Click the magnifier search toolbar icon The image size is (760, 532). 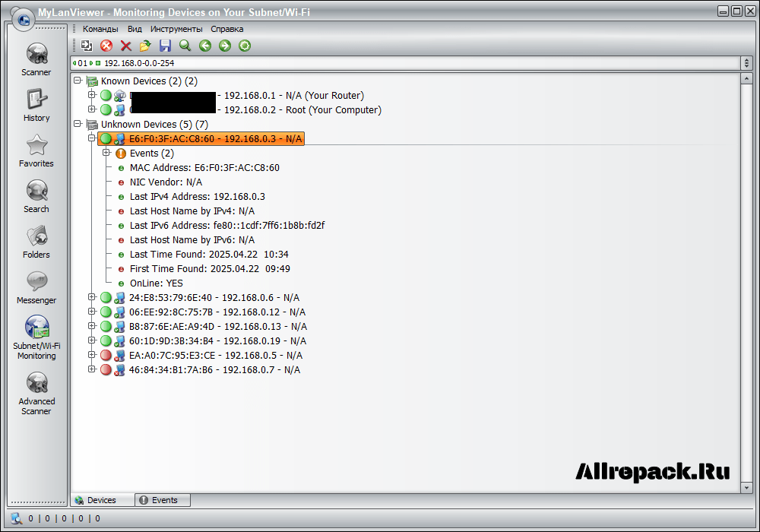[185, 46]
